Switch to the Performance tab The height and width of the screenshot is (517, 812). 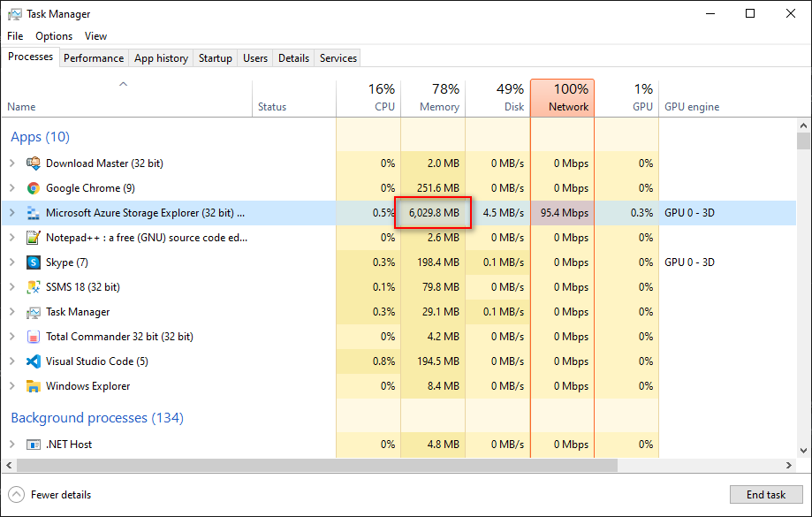point(94,58)
